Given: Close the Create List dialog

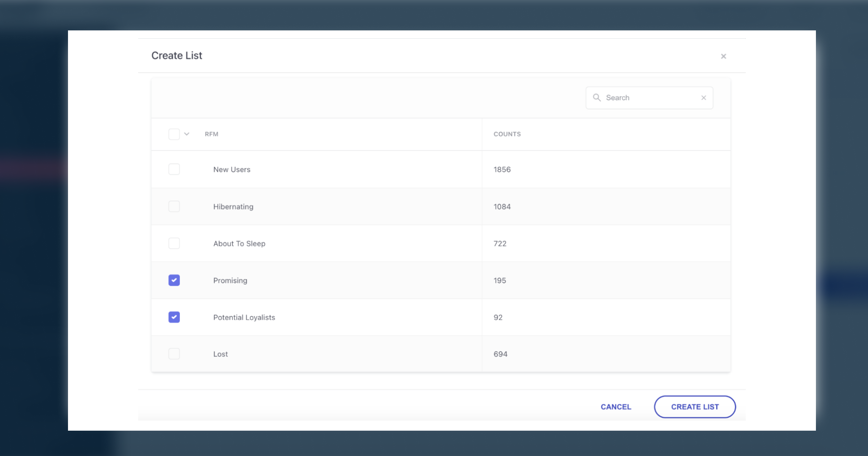Looking at the screenshot, I should [x=723, y=56].
